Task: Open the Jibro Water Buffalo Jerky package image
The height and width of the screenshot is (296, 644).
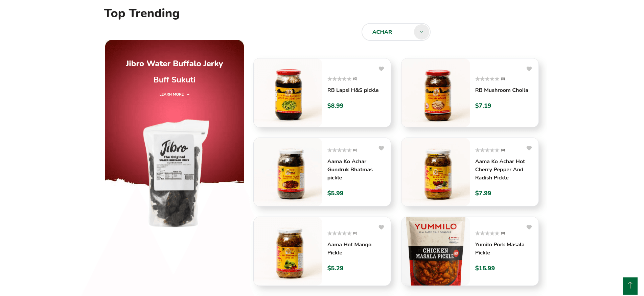Action: [175, 173]
